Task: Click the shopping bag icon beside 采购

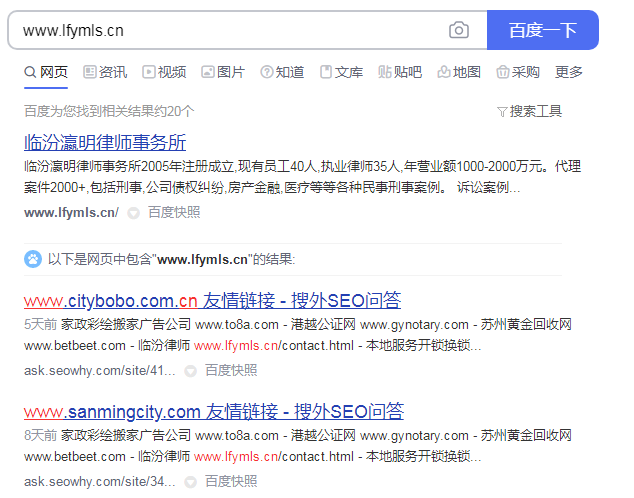Action: [503, 72]
